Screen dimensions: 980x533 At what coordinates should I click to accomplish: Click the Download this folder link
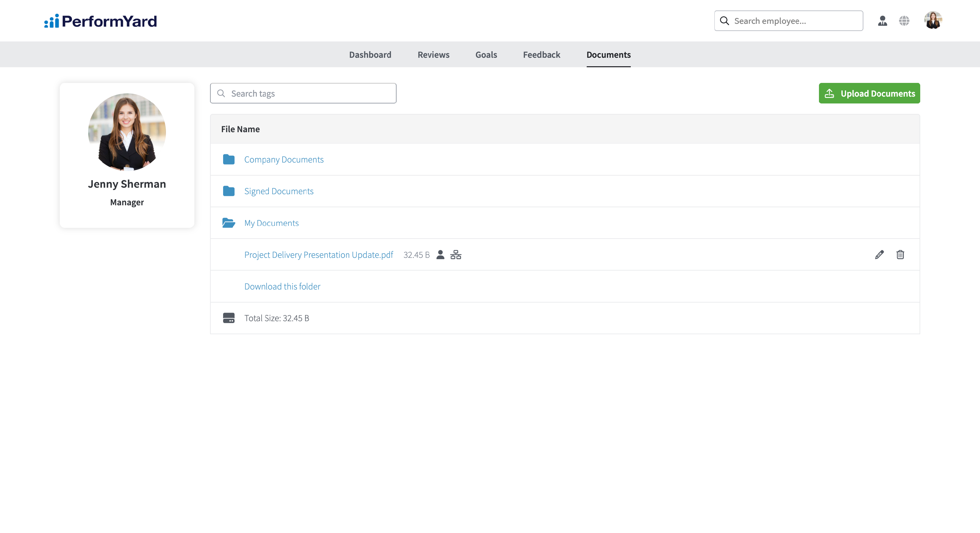pos(282,286)
